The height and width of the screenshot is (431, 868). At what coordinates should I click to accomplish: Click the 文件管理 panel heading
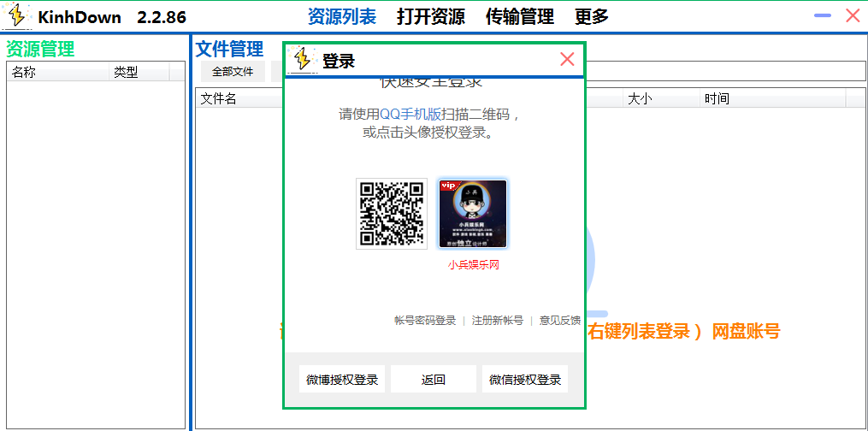point(230,49)
